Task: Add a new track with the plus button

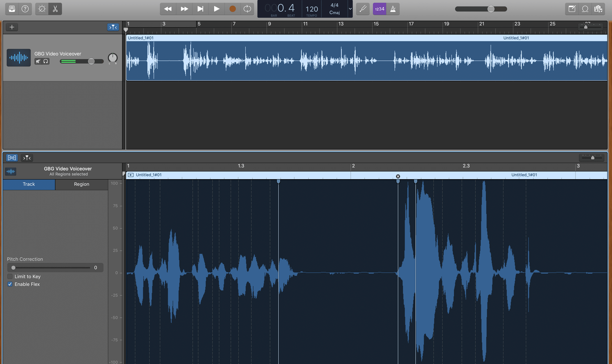Action: click(x=11, y=27)
